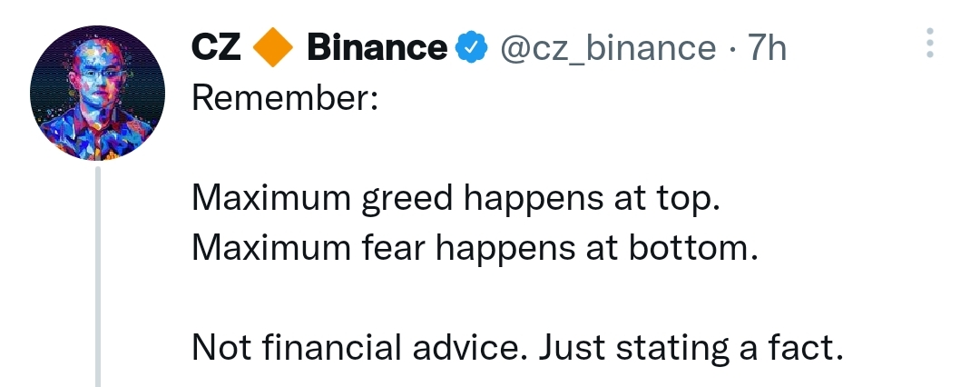Open the tweet via the 7h timestamp
Screen dimensions: 980x387
[766, 47]
